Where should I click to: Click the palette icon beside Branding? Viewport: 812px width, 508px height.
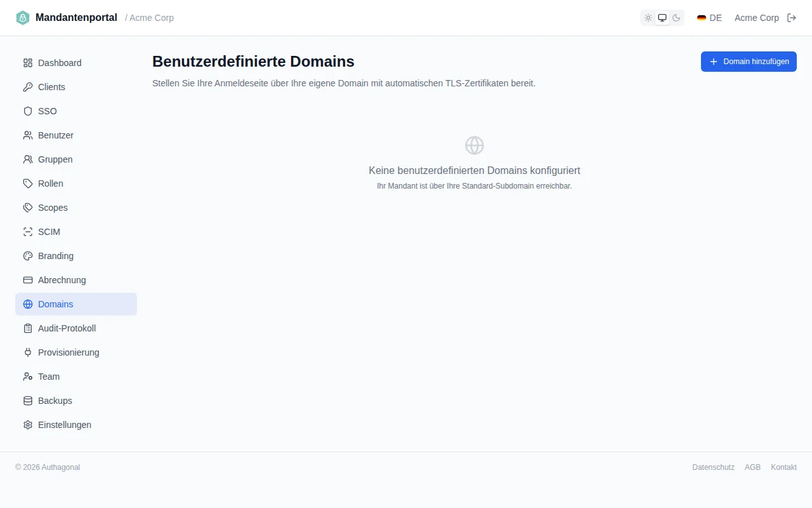tap(28, 256)
